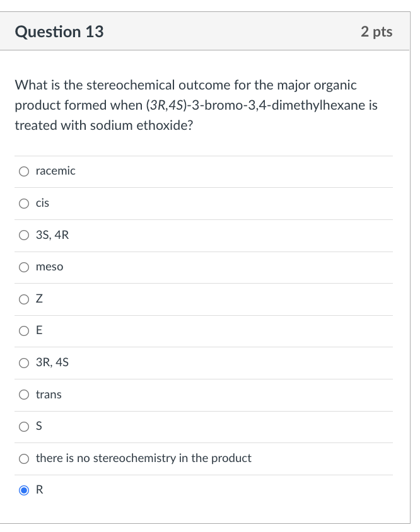The image size is (420, 532).
Task: Select the E answer option
Action: [24, 331]
